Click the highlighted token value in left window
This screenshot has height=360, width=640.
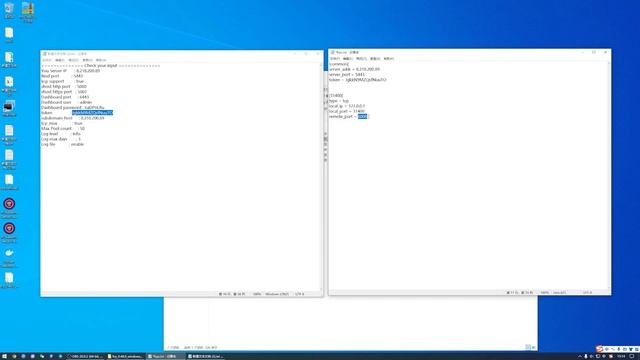(92, 113)
